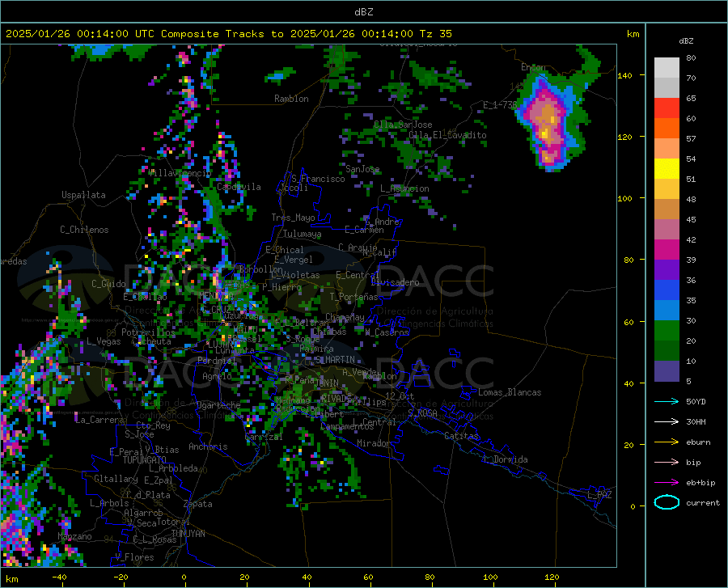Viewport: 728px width, 588px height.
Task: Select the 'Encon' label near storm cell
Action: point(533,67)
